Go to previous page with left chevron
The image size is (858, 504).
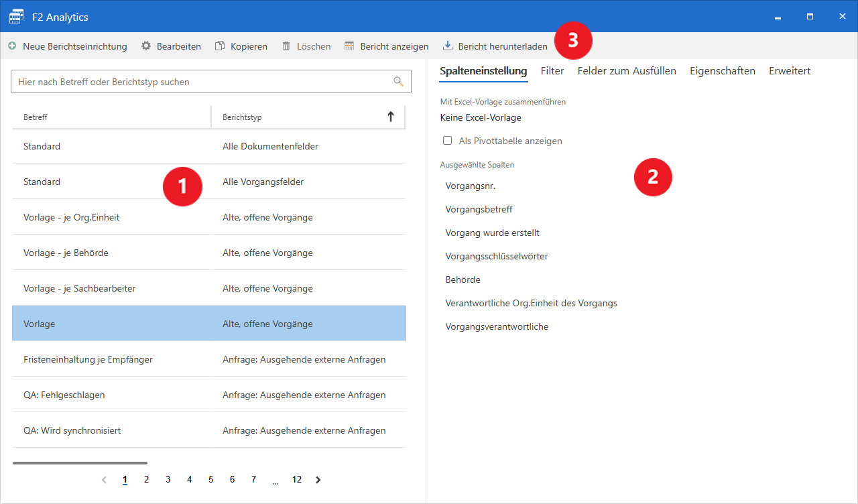[x=104, y=480]
